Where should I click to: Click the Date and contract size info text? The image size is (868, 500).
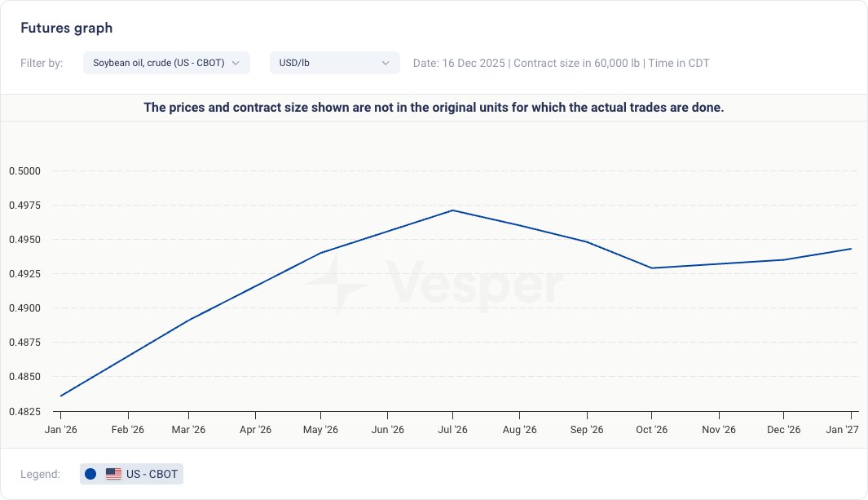(x=561, y=63)
